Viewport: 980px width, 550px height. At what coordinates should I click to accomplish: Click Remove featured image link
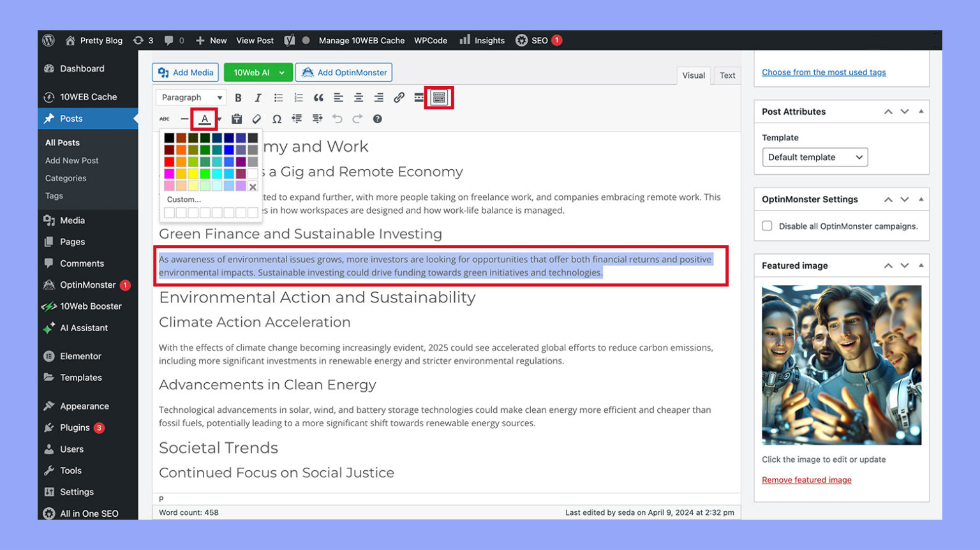pos(806,479)
